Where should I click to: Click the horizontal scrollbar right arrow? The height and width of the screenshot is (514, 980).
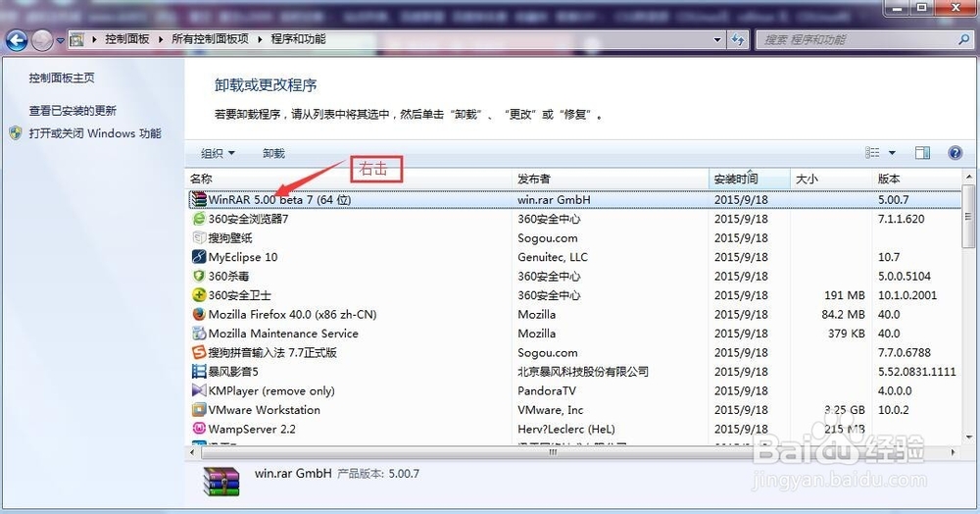point(954,452)
